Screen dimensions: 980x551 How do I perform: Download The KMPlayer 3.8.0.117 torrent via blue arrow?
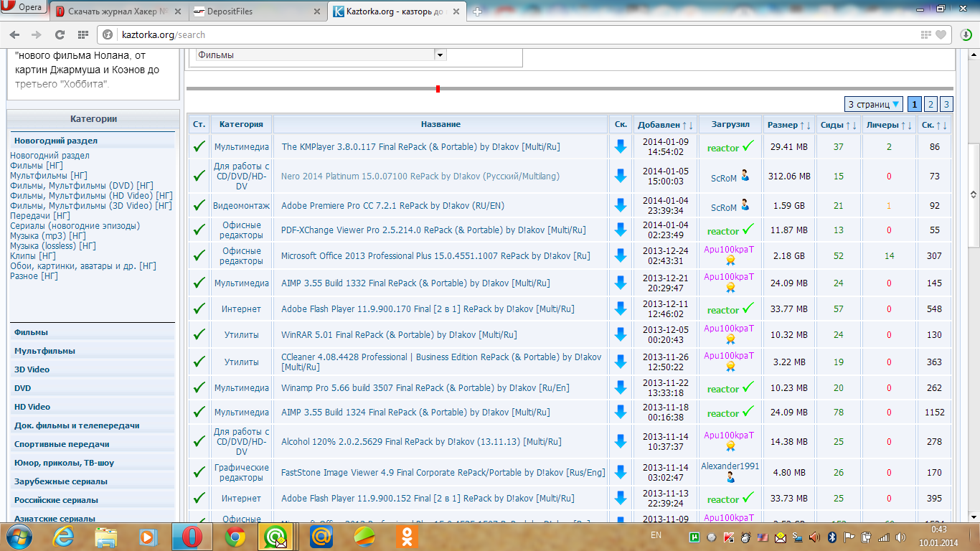click(x=621, y=146)
